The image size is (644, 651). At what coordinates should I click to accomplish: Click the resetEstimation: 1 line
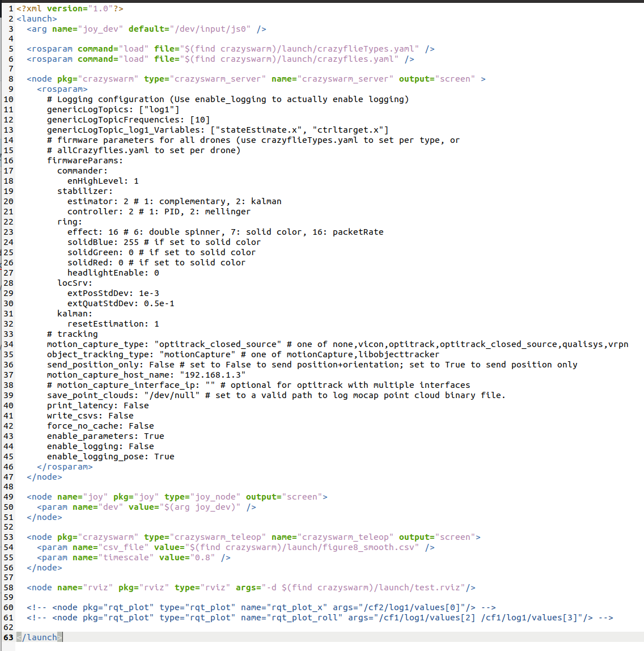pyautogui.click(x=113, y=324)
